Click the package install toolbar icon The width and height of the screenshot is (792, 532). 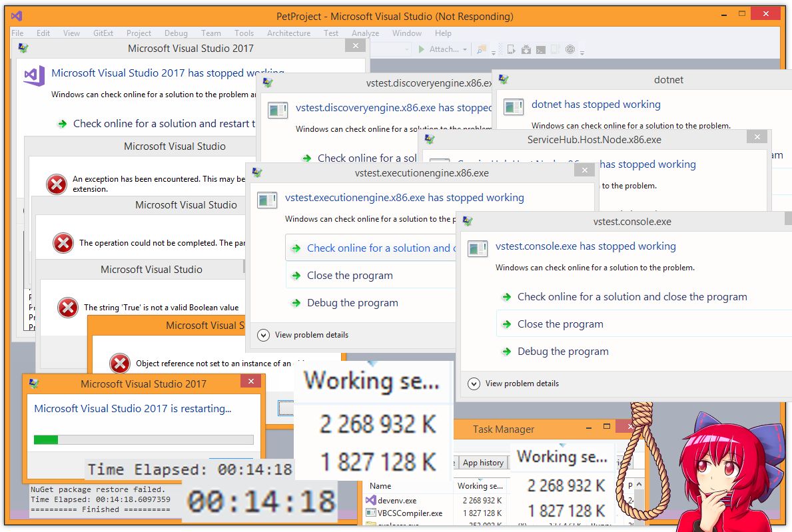coord(526,49)
